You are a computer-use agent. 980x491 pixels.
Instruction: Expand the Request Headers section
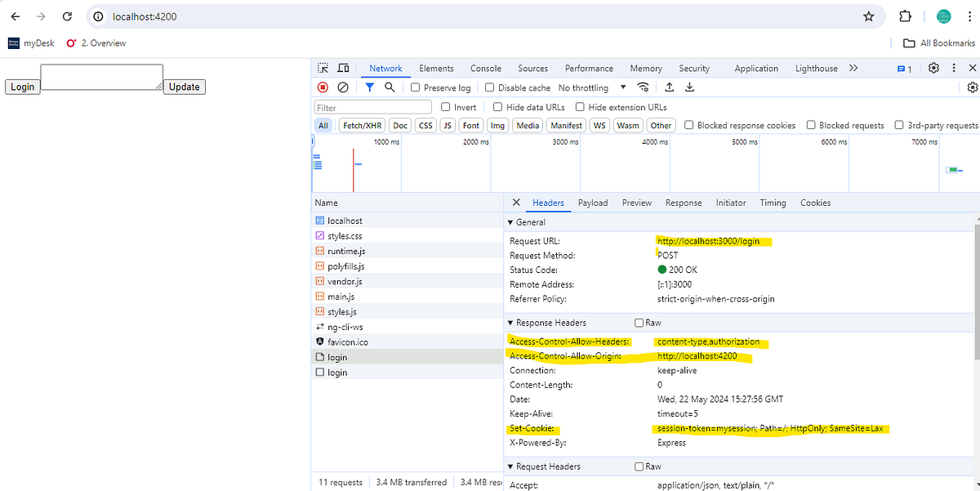(510, 466)
